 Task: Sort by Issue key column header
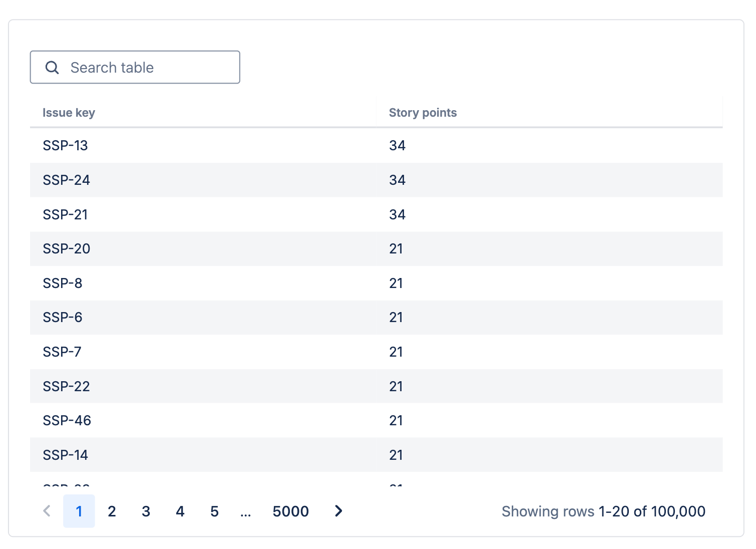[69, 113]
